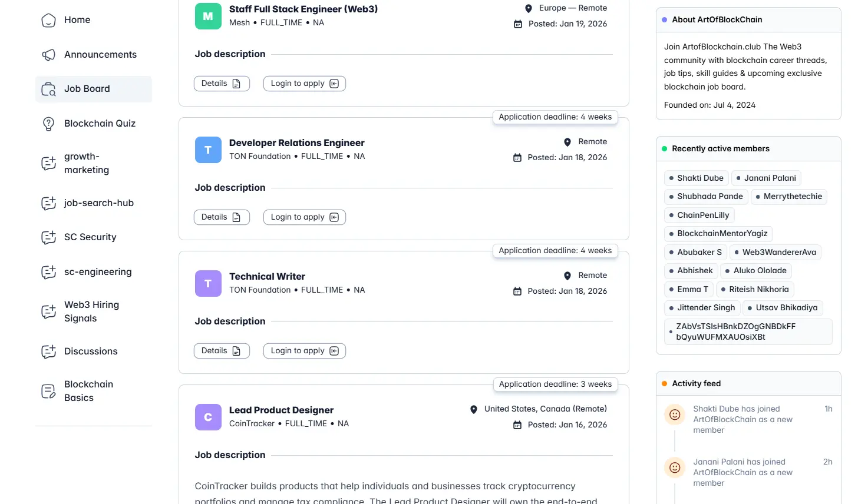Click the Blockchain Basics note icon
Screen dimensions: 858x504
[x=48, y=391]
